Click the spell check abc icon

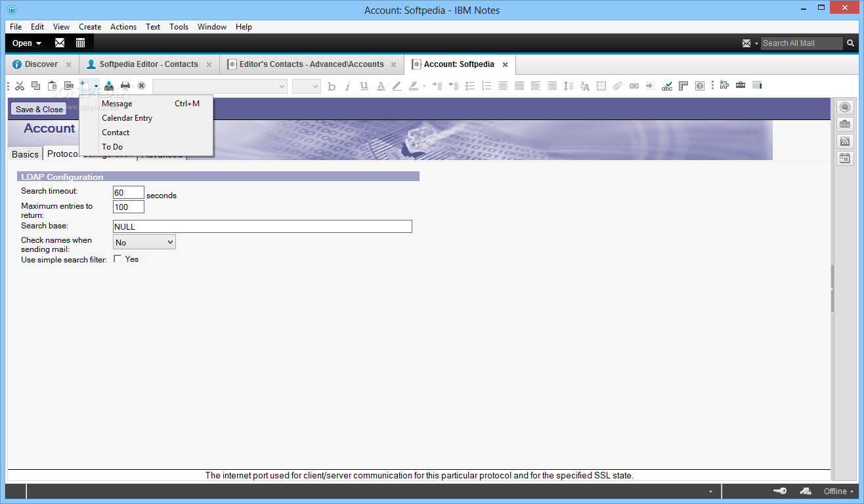coord(667,86)
